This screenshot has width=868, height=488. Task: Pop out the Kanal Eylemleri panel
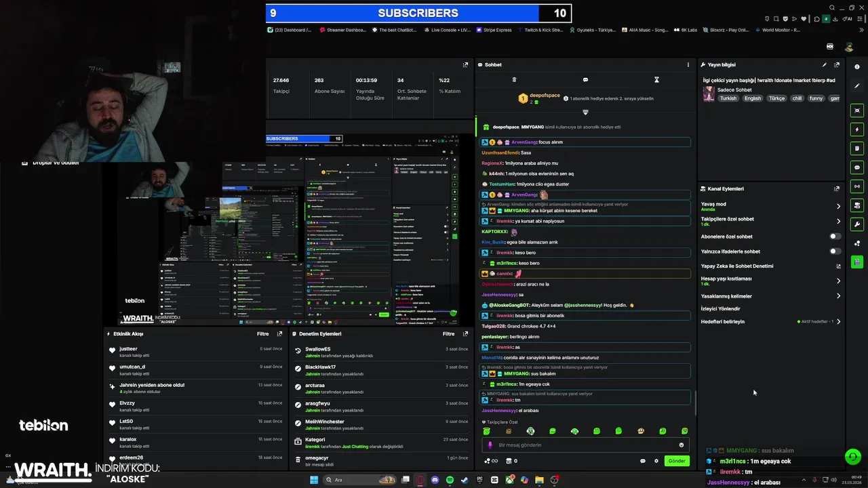point(837,189)
